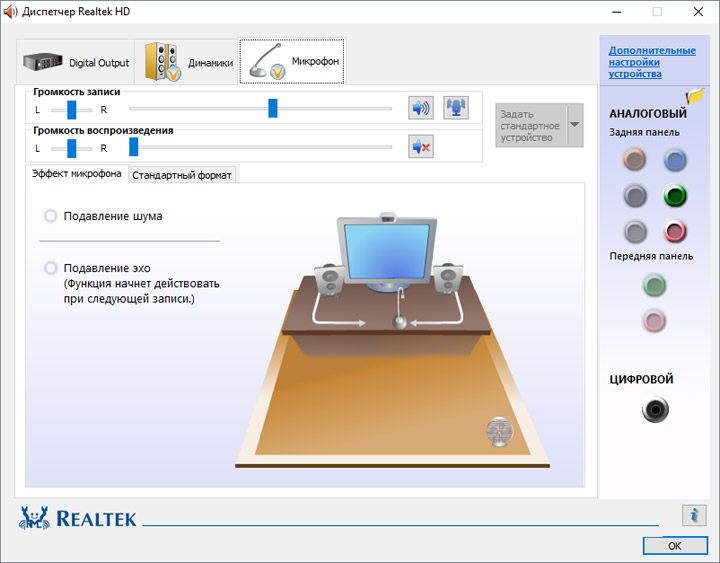Click the orange rear panel jack
Image resolution: width=720 pixels, height=563 pixels.
tap(635, 160)
